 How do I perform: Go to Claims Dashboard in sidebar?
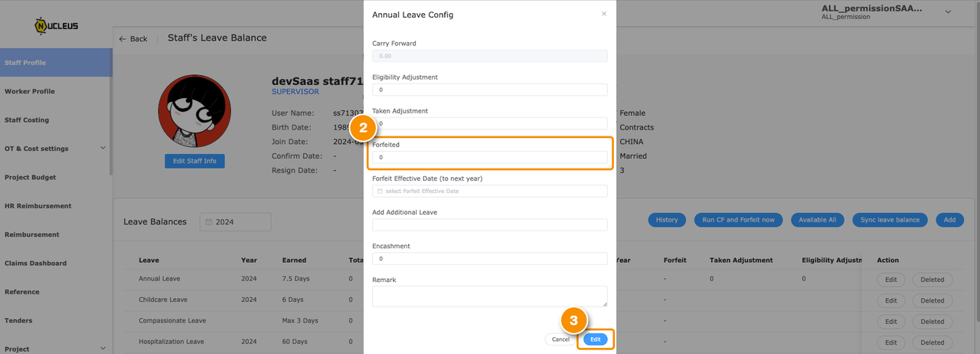coord(35,263)
